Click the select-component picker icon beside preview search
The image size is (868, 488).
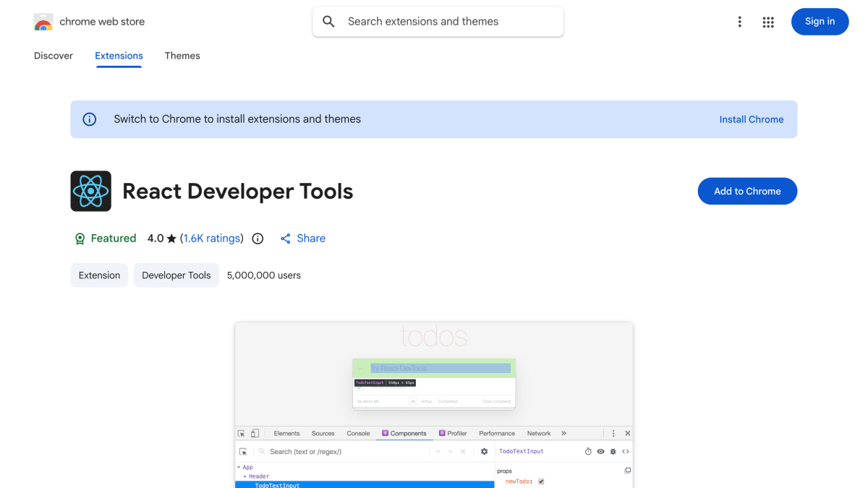[243, 451]
